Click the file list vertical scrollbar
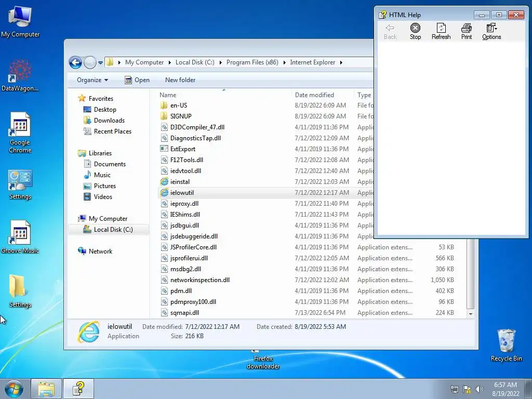The width and height of the screenshot is (532, 399). [x=471, y=273]
